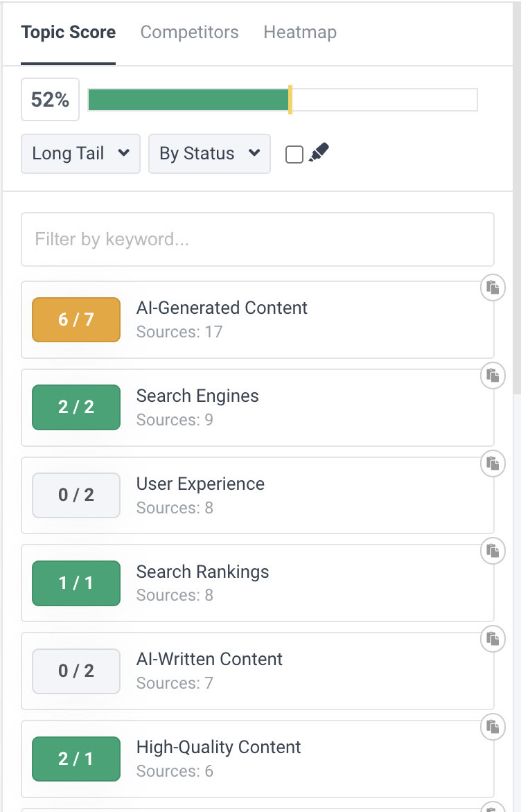Click the copy icon beside High-Quality Content
This screenshot has height=812, width=521.
coord(493,727)
